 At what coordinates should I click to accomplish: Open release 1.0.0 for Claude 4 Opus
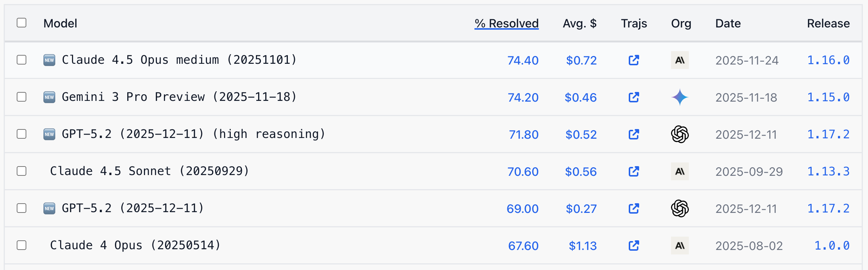coord(831,245)
